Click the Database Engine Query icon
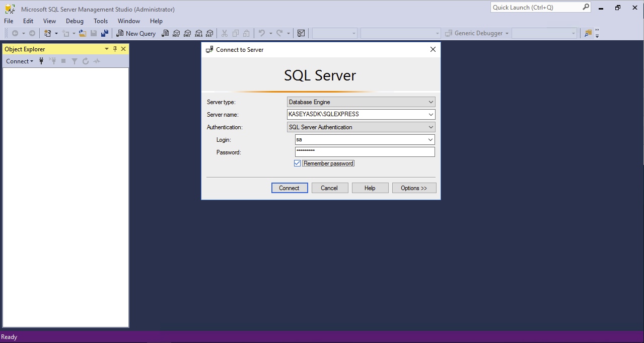Viewport: 644px width, 343px height. click(165, 33)
